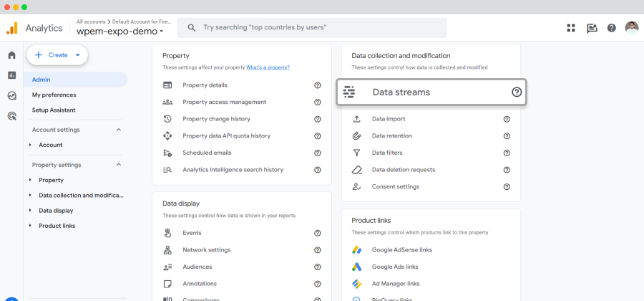Screen dimensions: 644x301
Task: Click the help icon beside Property change history
Action: pos(318,119)
